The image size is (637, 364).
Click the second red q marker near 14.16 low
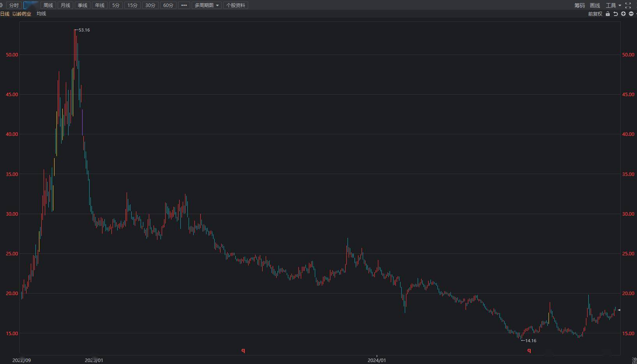(529, 350)
